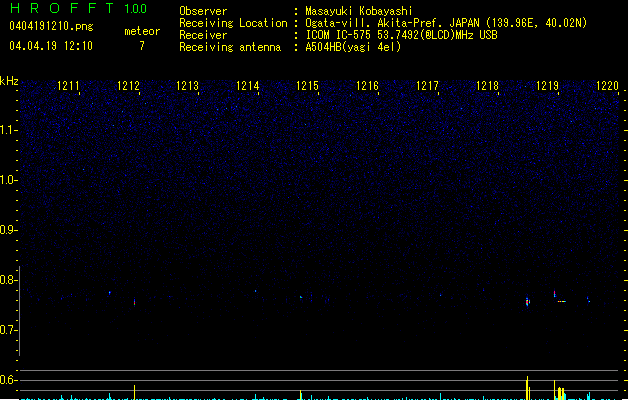Click the HROFFT 1.0.0 title text
This screenshot has width=629, height=400.
click(79, 8)
